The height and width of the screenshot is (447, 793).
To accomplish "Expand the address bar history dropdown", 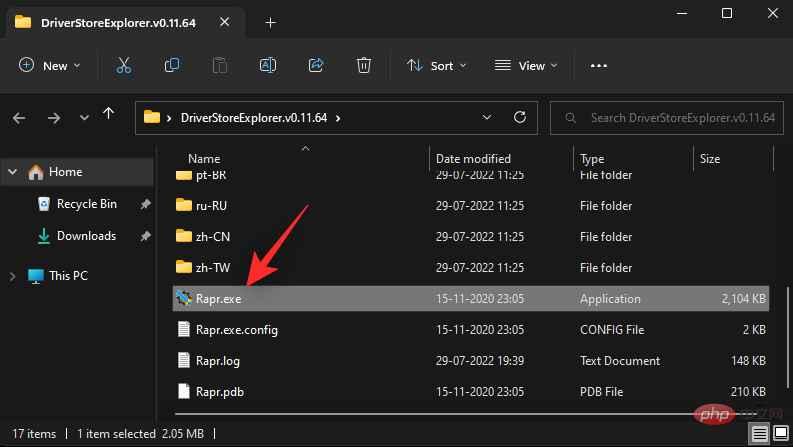I will 487,117.
